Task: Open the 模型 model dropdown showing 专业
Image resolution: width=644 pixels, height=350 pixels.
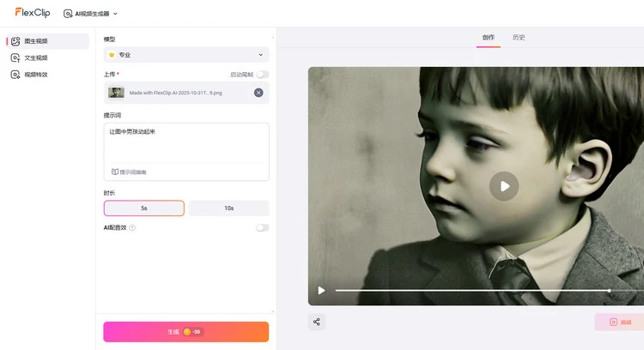Action: point(186,55)
